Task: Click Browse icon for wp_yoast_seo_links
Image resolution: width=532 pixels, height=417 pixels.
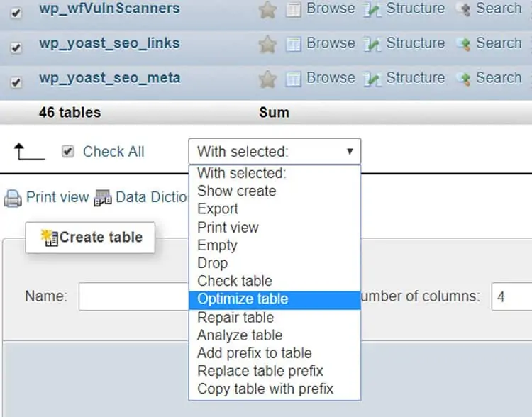Action: click(293, 44)
